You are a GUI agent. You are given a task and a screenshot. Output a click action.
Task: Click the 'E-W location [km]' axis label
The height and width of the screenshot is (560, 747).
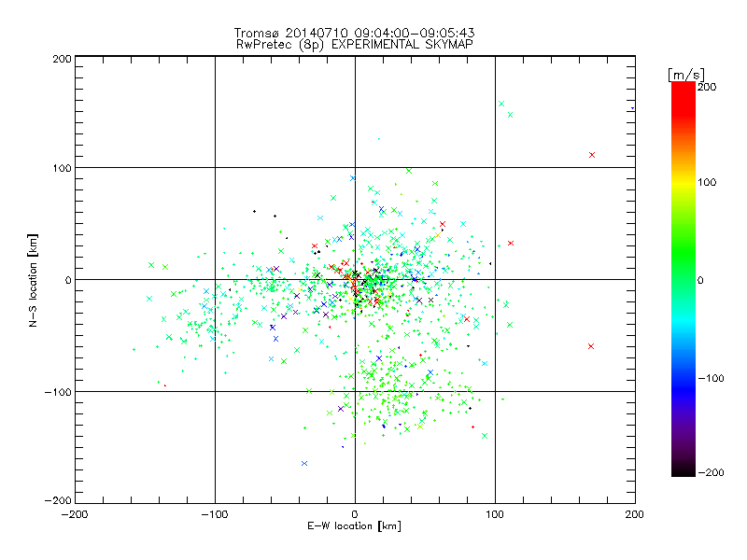pyautogui.click(x=355, y=525)
